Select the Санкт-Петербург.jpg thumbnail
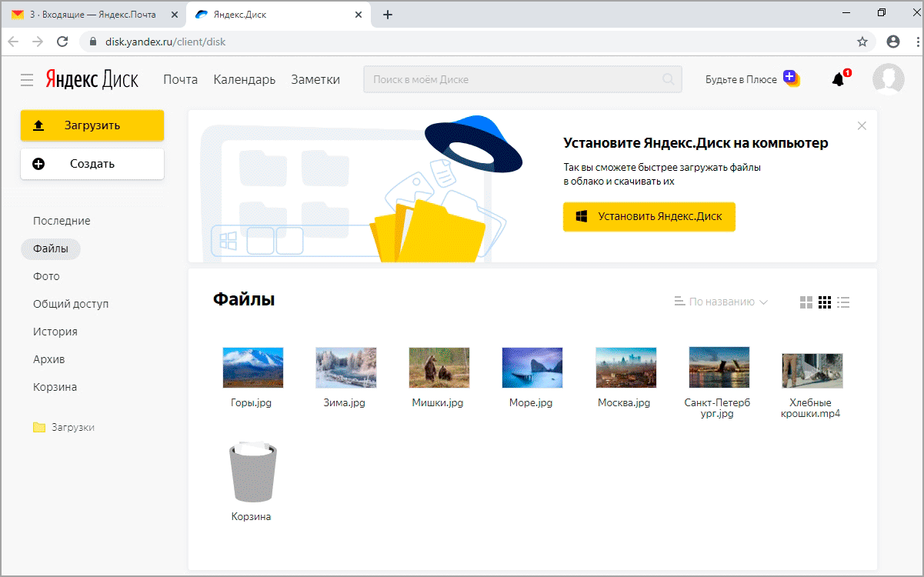 719,367
